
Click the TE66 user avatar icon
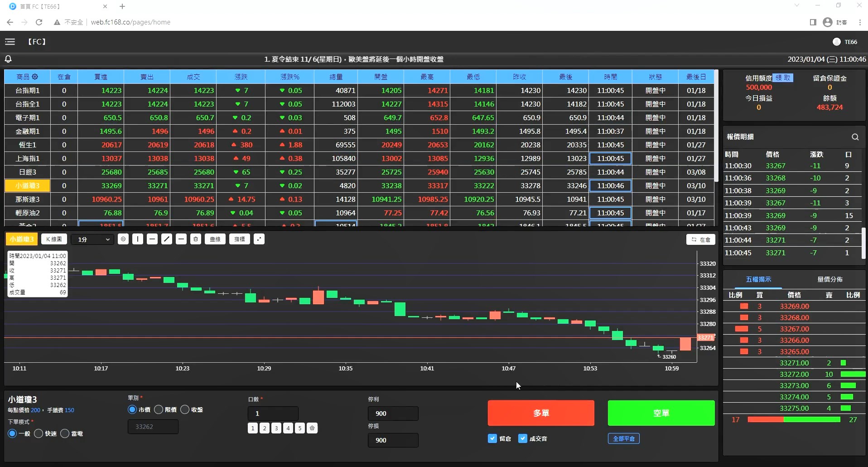click(837, 42)
